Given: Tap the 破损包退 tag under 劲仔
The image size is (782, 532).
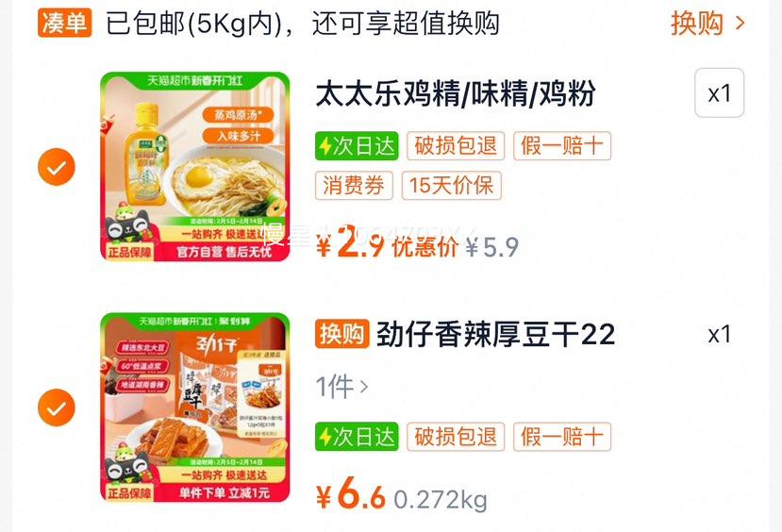Looking at the screenshot, I should 456,437.
